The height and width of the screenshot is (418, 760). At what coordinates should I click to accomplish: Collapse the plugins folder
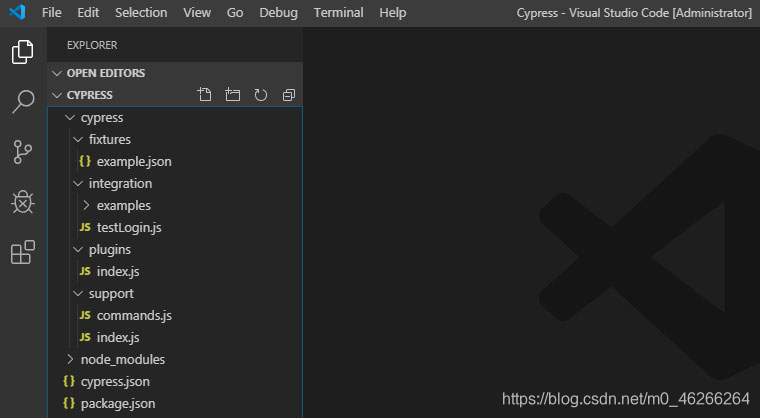point(78,249)
